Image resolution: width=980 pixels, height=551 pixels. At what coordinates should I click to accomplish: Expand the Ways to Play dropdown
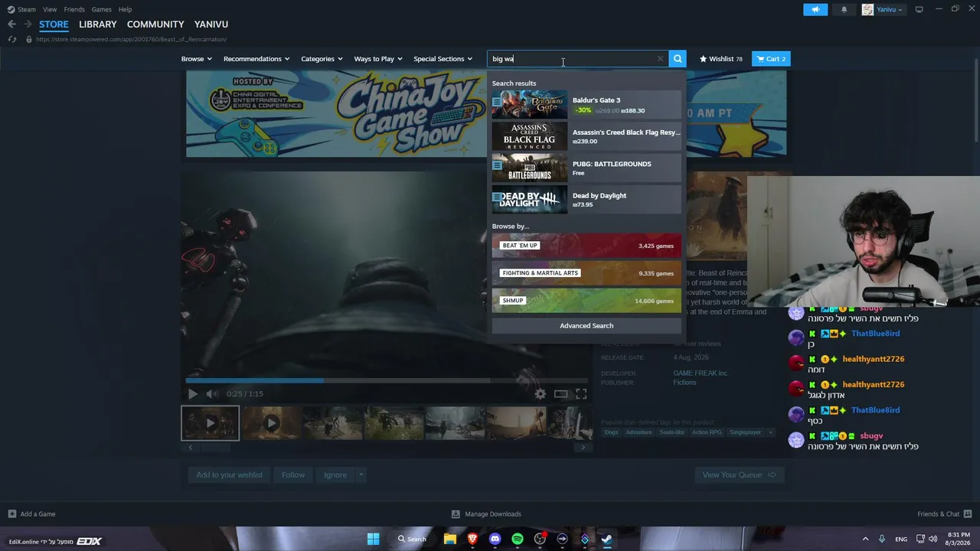point(378,59)
